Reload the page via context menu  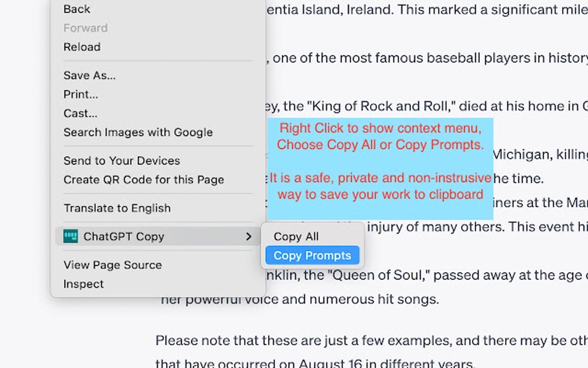pyautogui.click(x=81, y=47)
